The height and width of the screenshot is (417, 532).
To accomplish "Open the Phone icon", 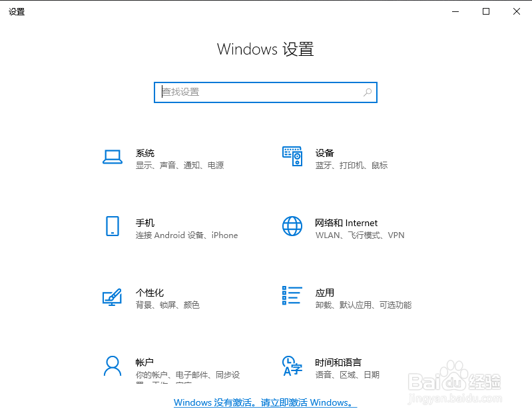I will tap(113, 226).
